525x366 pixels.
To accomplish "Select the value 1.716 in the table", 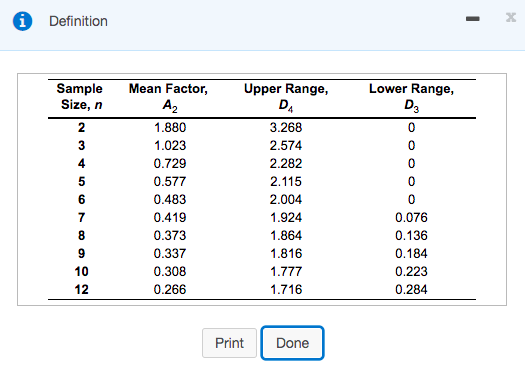I will [x=286, y=290].
